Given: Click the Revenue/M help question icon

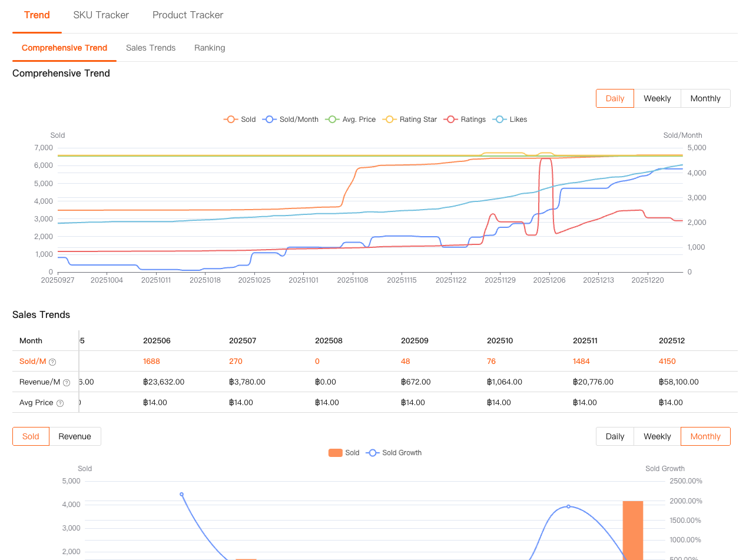Looking at the screenshot, I should (67, 382).
